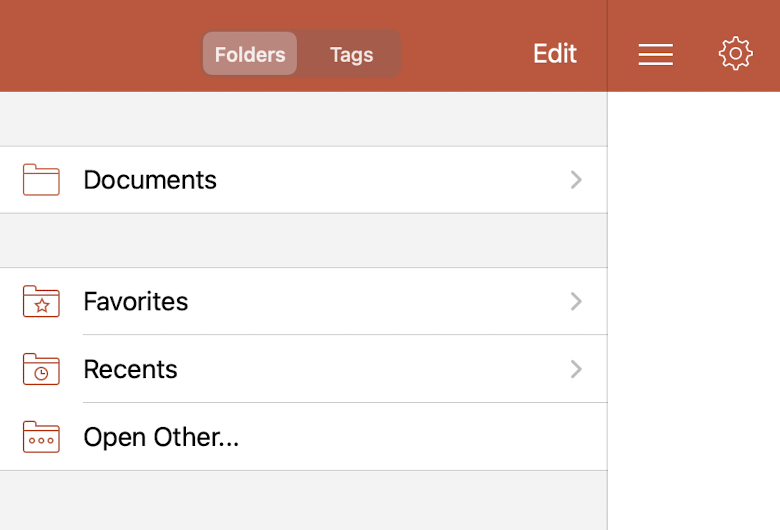The width and height of the screenshot is (780, 530).
Task: Click the empty gray area below Open Other
Action: click(x=300, y=500)
